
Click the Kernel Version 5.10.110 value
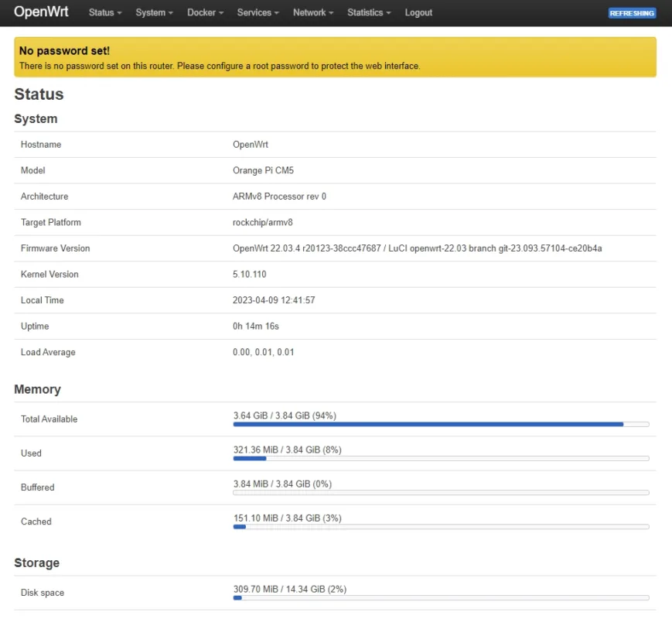point(250,275)
